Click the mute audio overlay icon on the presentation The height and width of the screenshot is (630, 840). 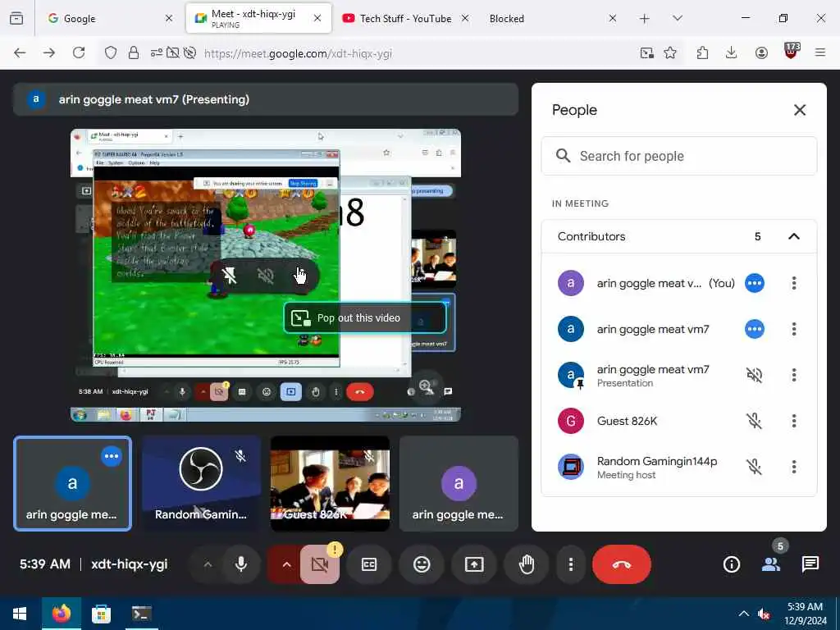coord(265,276)
